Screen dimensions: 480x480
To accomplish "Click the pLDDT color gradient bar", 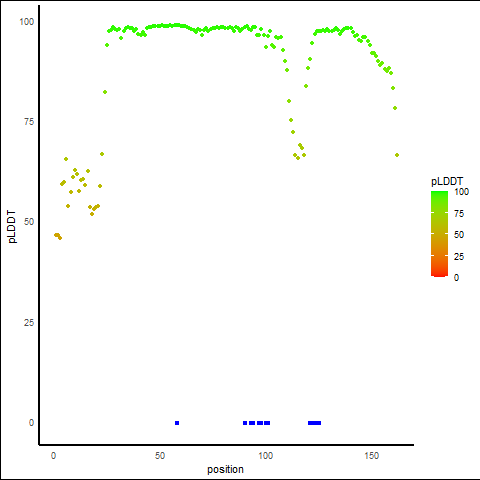I will 439,234.
